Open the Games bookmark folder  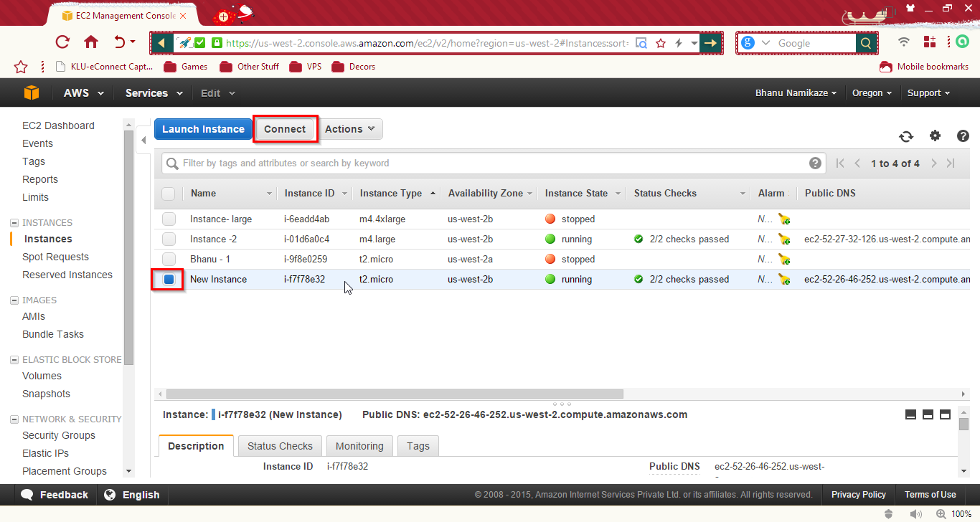186,67
